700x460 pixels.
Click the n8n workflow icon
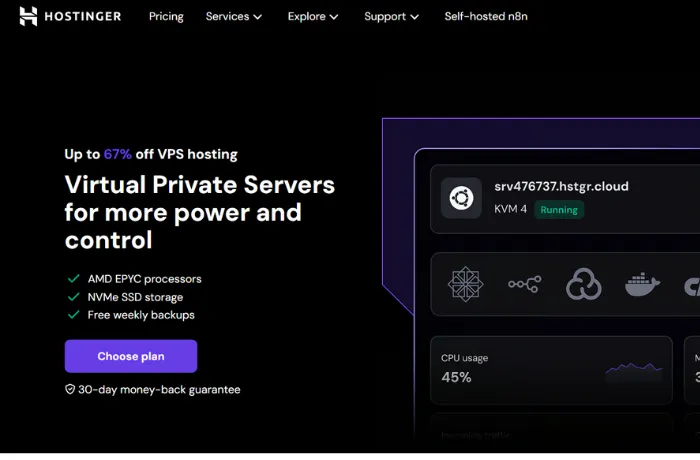524,285
